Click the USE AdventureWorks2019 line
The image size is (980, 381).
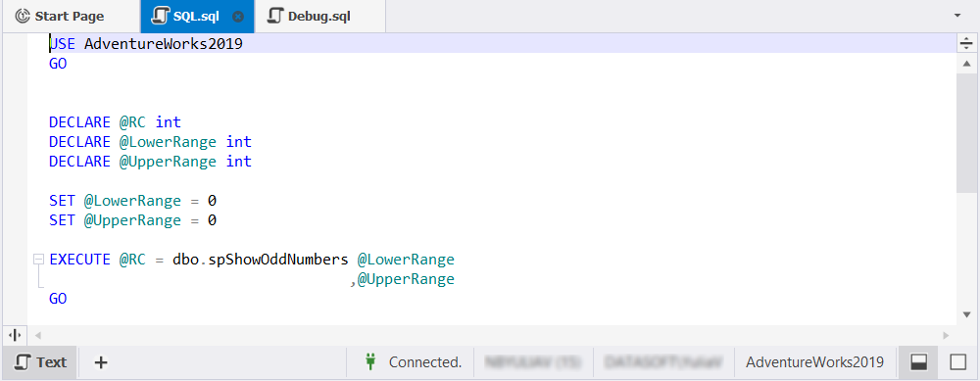click(x=146, y=44)
